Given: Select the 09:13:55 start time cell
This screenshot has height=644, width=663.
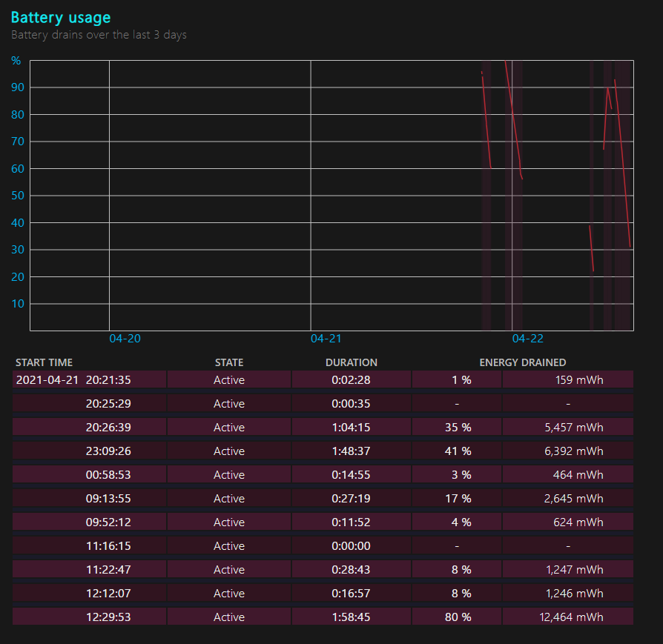Looking at the screenshot, I should coord(89,498).
